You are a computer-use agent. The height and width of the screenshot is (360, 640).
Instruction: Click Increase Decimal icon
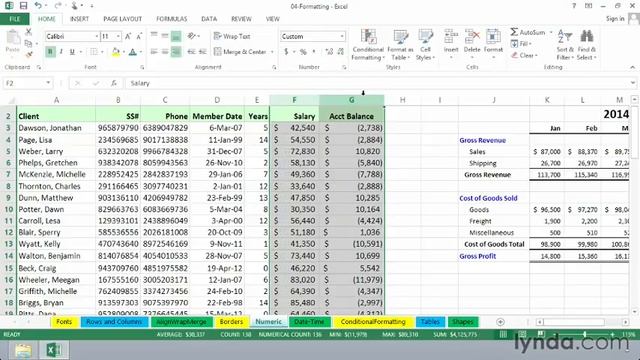tap(329, 52)
